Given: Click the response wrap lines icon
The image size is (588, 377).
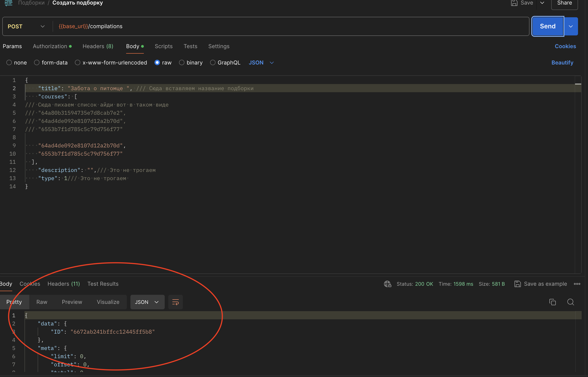Looking at the screenshot, I should point(175,302).
